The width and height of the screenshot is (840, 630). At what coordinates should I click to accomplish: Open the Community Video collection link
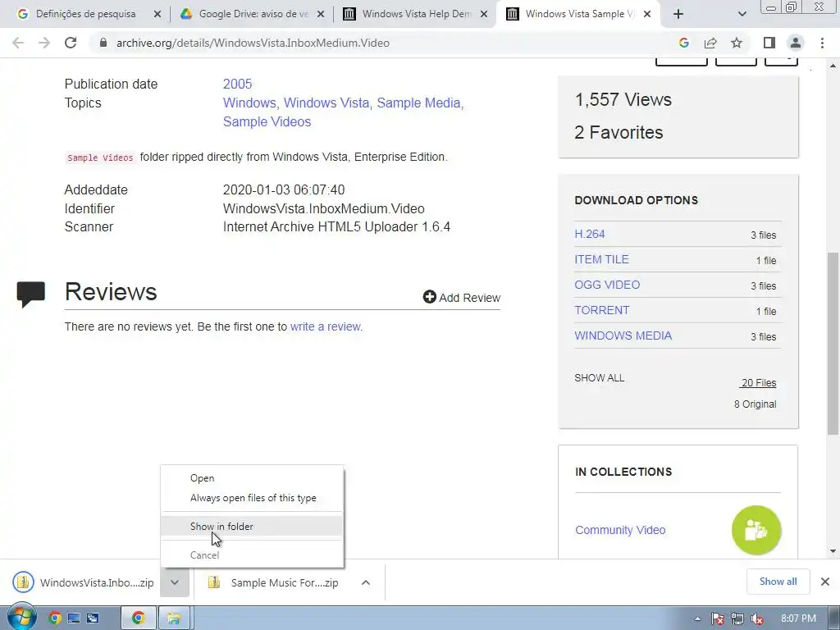(x=620, y=530)
